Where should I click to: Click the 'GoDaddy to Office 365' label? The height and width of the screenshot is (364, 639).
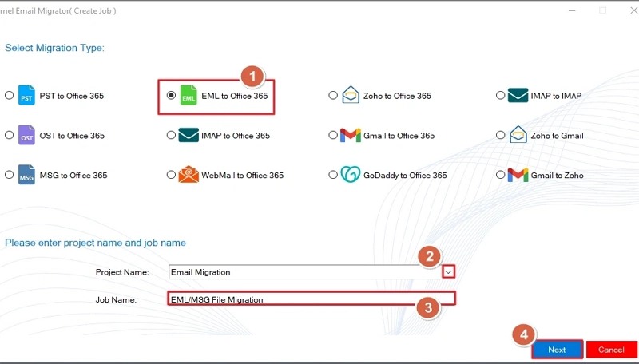pos(405,176)
